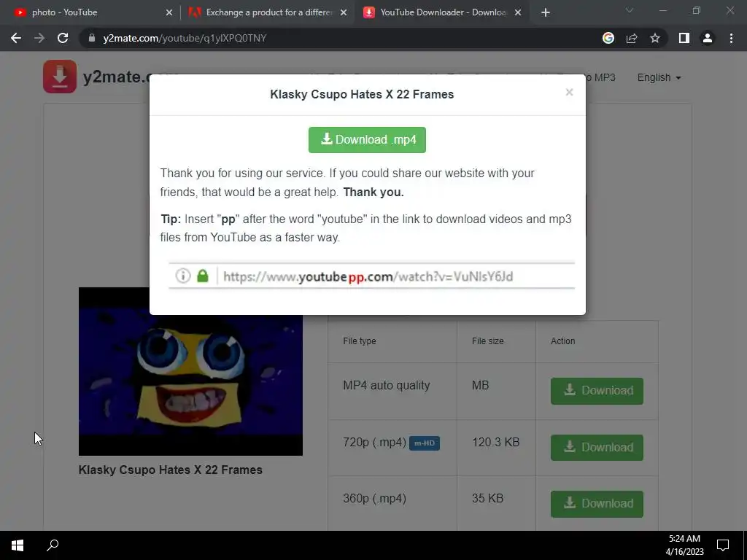Image resolution: width=747 pixels, height=560 pixels.
Task: Download MP4 auto quality file
Action: pyautogui.click(x=597, y=391)
